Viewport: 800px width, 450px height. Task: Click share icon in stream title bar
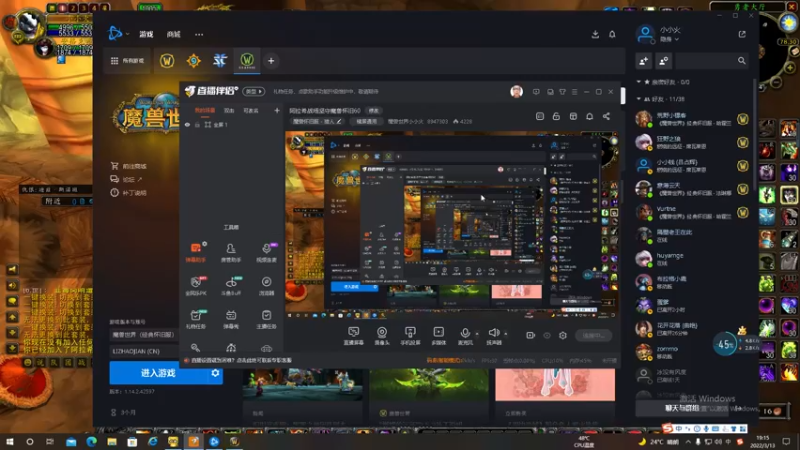tap(606, 116)
